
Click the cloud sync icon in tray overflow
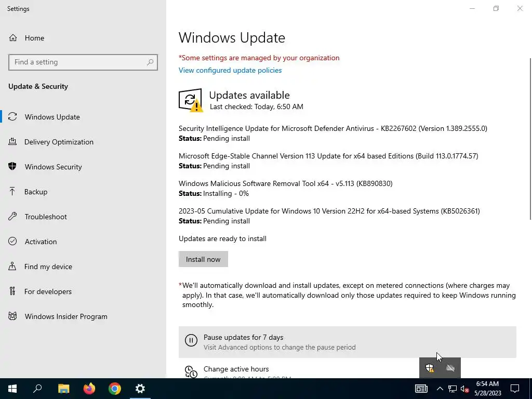[450, 368]
